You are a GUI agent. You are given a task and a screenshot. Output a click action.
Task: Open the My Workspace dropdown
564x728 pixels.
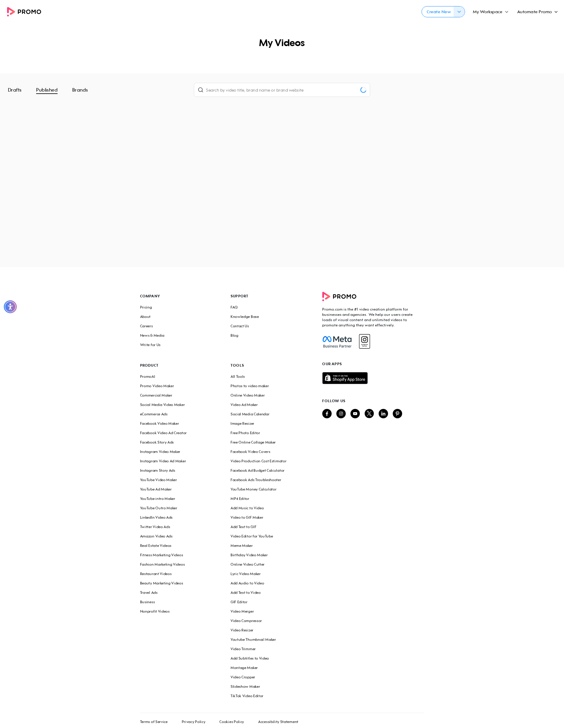[490, 12]
